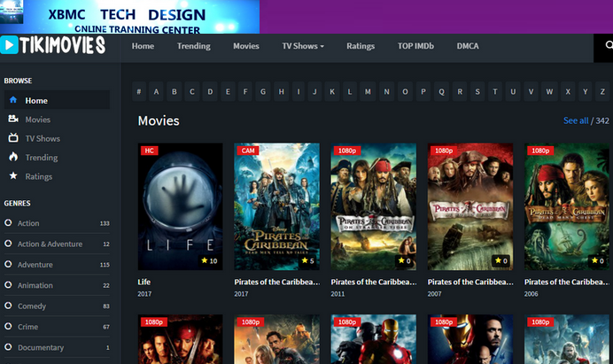Filter by the # symbol button

139,92
